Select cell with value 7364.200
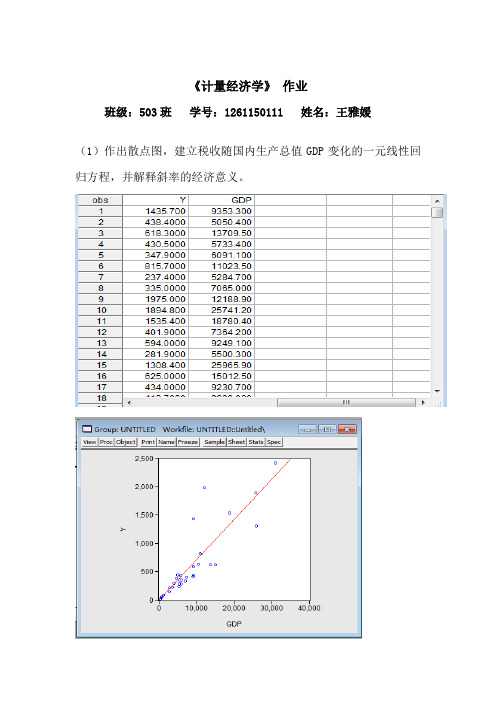 coord(221,332)
